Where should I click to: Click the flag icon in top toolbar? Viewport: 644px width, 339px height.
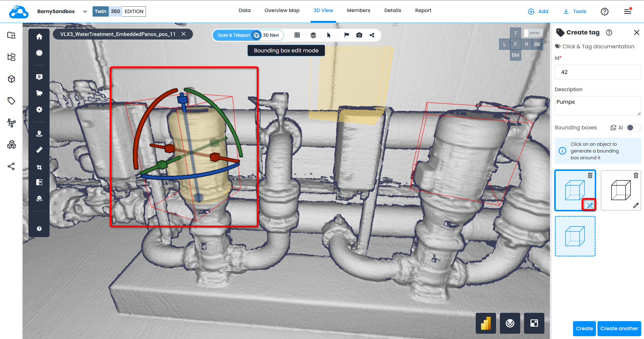[346, 35]
